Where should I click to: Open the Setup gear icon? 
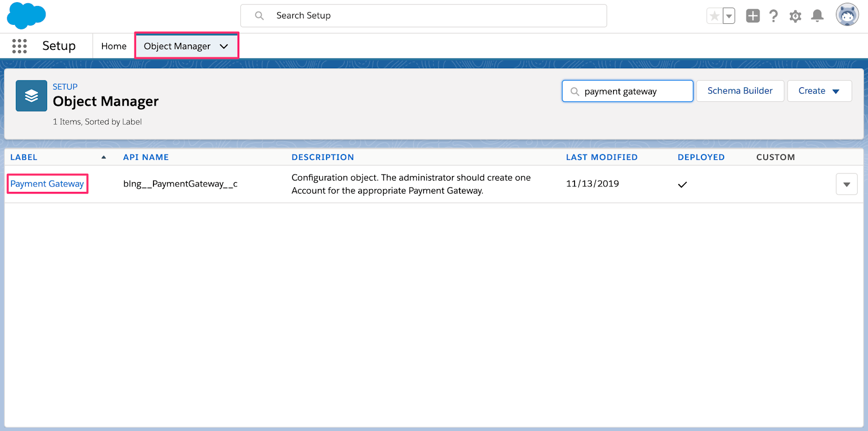[795, 16]
